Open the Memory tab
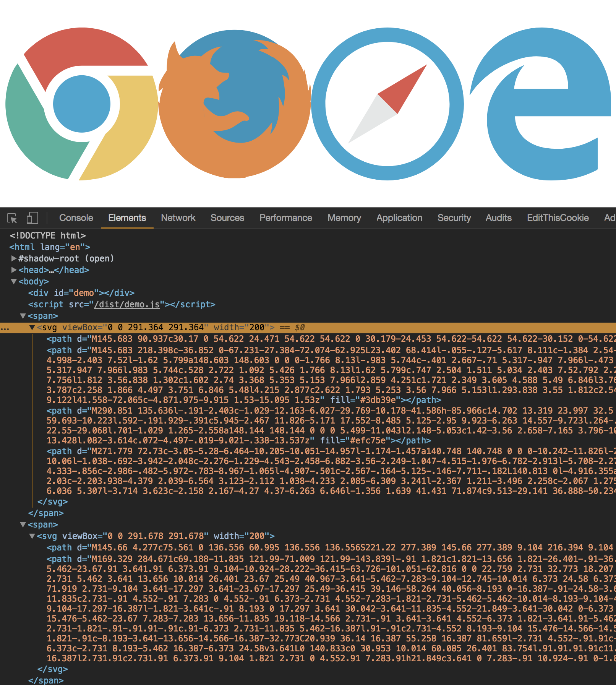 [344, 218]
